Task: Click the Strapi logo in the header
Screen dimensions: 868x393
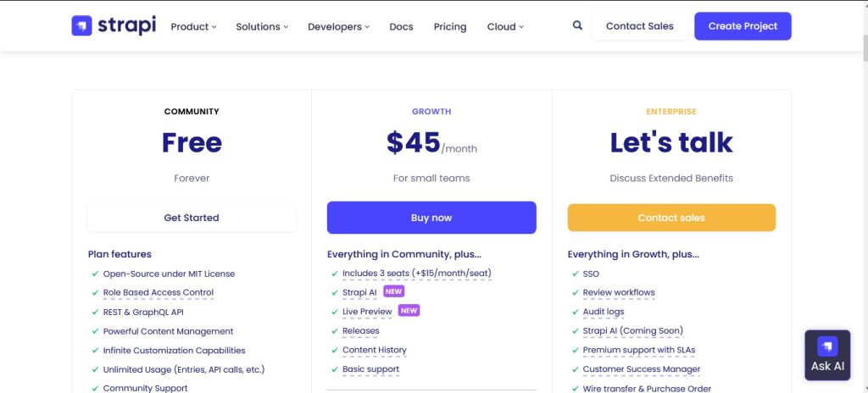Action: (114, 25)
